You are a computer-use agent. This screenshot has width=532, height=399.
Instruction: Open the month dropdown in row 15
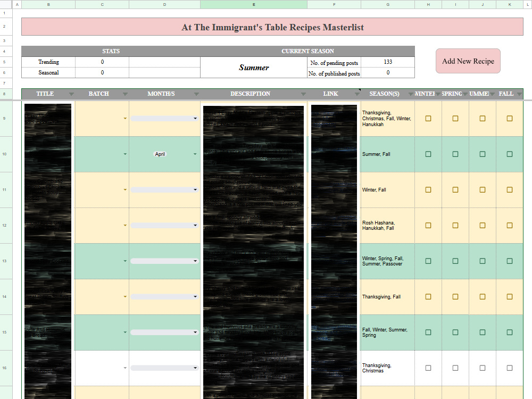(164, 332)
